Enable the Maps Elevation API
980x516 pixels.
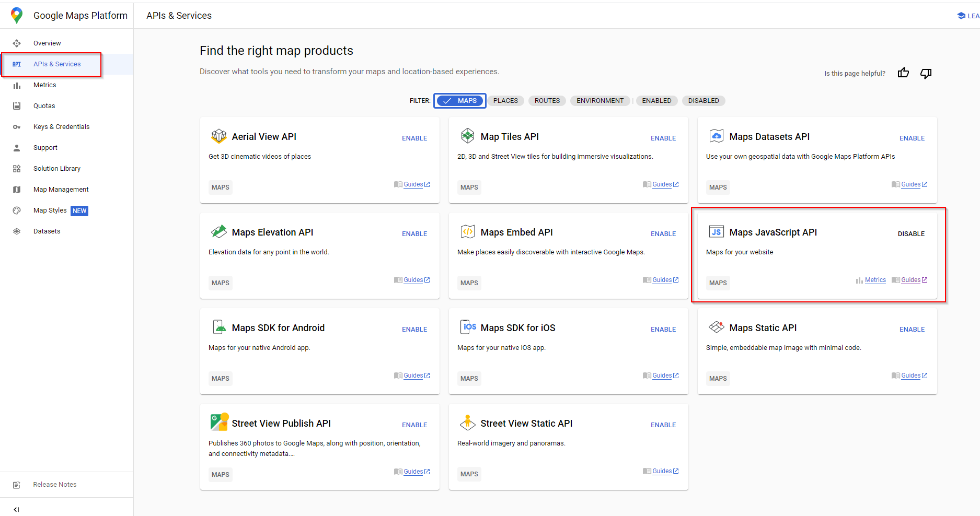pos(414,234)
